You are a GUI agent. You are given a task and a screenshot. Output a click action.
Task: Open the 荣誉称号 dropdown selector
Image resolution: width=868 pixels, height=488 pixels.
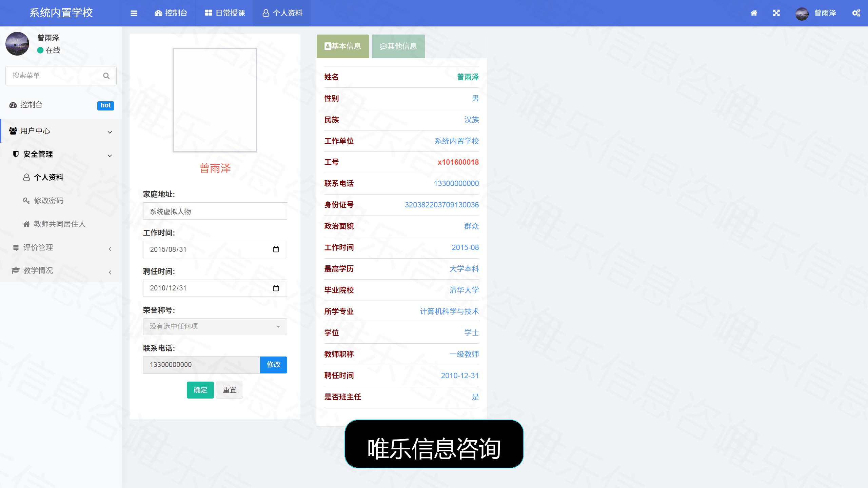[215, 326]
